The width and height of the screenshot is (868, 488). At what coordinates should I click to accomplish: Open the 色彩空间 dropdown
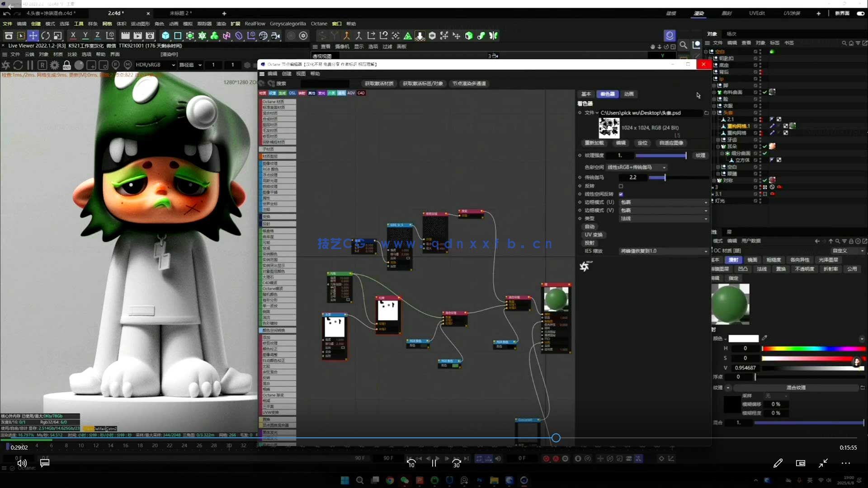point(663,167)
